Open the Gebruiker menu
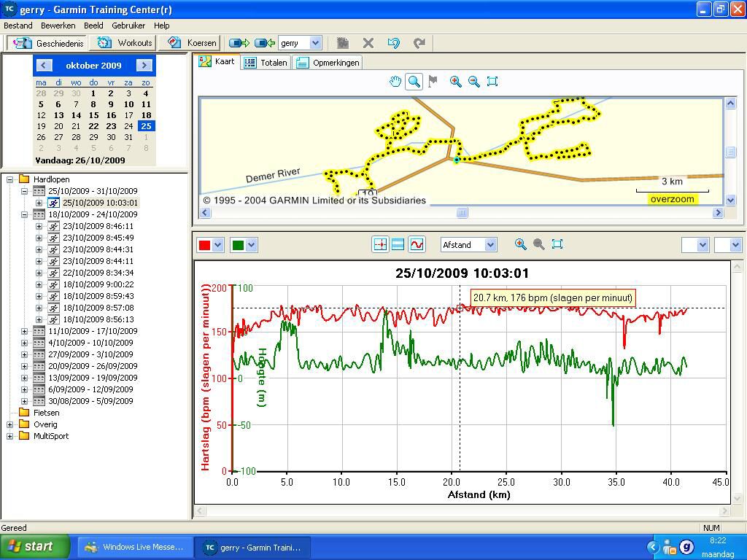The width and height of the screenshot is (747, 560). (128, 26)
